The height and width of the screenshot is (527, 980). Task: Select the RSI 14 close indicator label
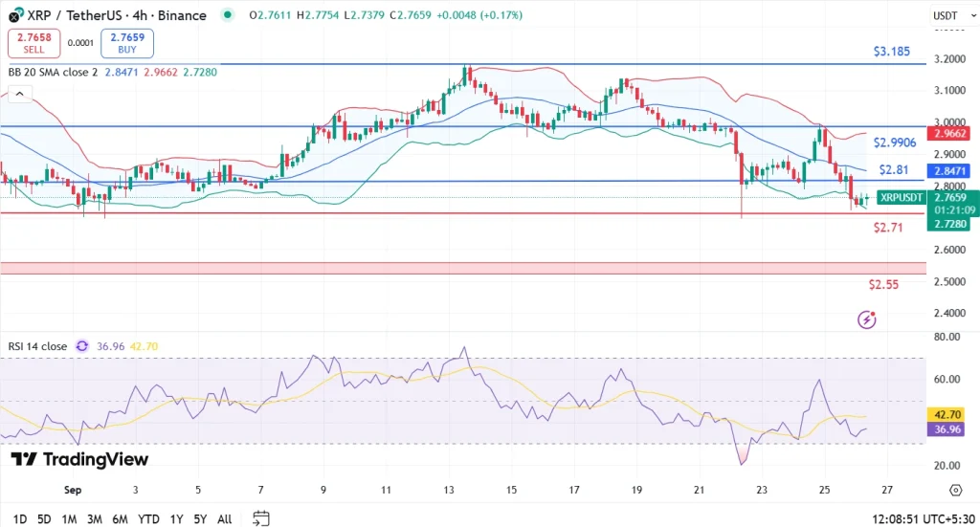[37, 346]
